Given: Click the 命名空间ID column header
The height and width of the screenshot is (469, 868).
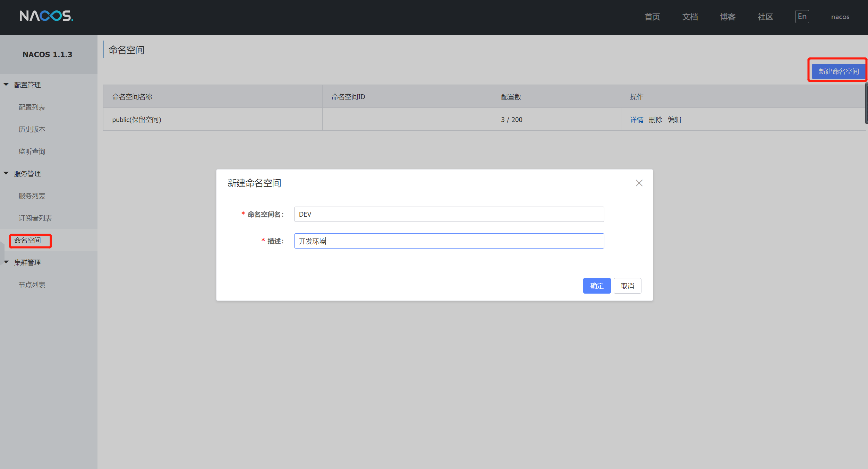Looking at the screenshot, I should (x=407, y=96).
